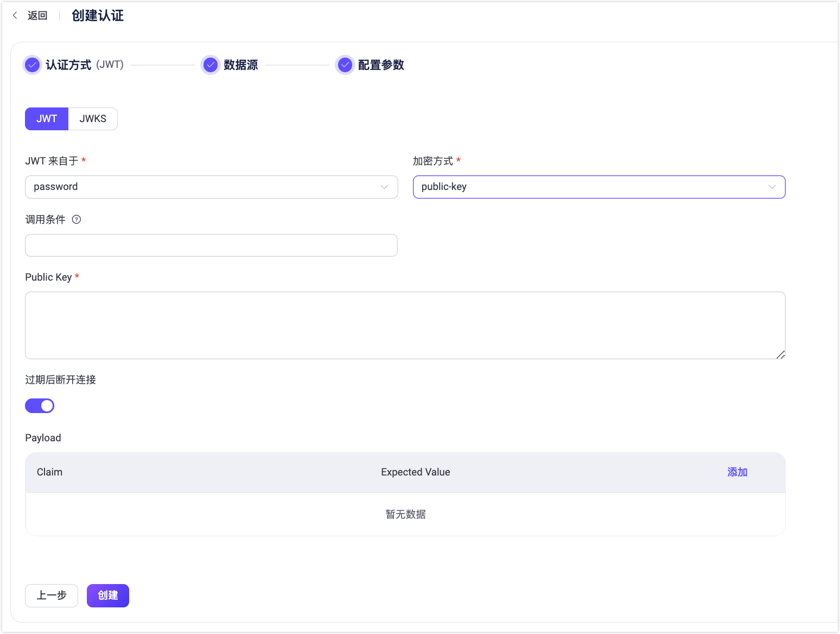Focus the 调用条件 input field
Screen dimensions: 840x634
(x=211, y=245)
